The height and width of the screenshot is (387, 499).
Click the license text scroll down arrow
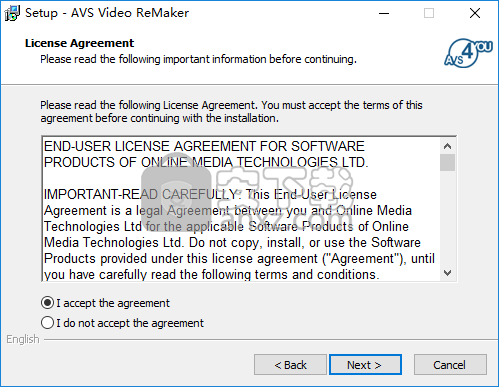447,273
